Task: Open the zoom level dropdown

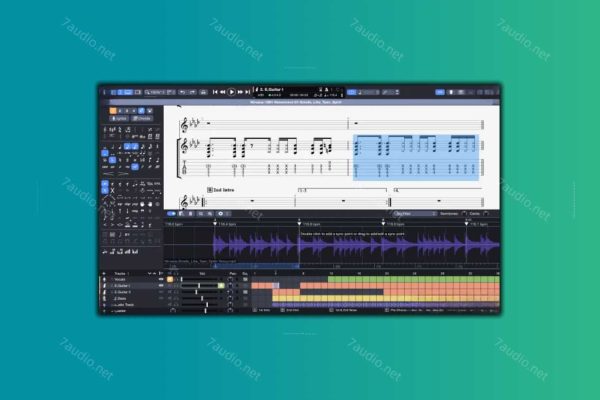Action: coord(155,92)
